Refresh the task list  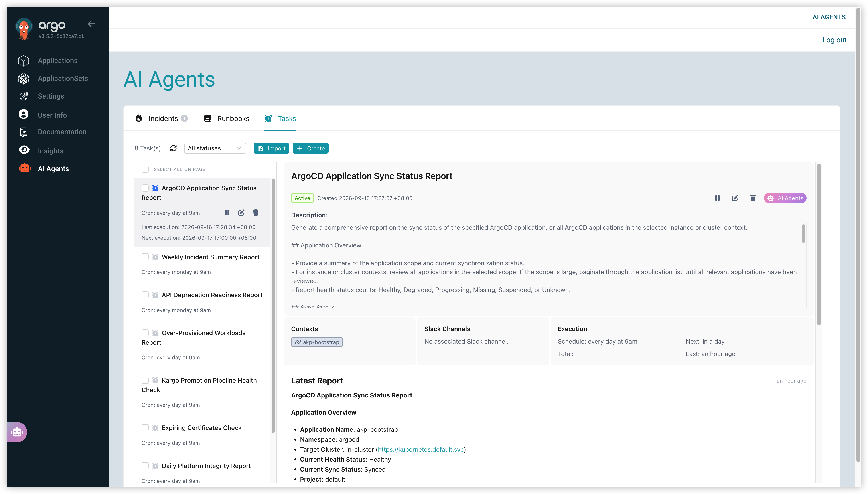coord(173,148)
